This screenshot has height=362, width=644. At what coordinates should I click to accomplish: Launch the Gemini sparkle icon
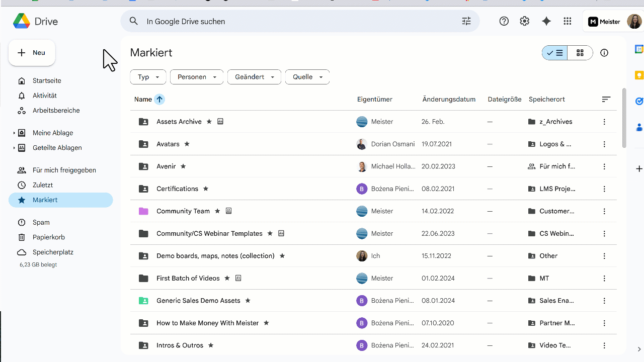pyautogui.click(x=546, y=21)
